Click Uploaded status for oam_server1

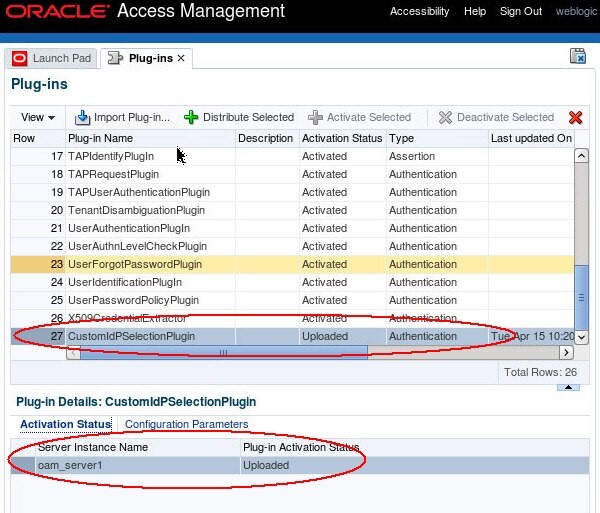[266, 465]
